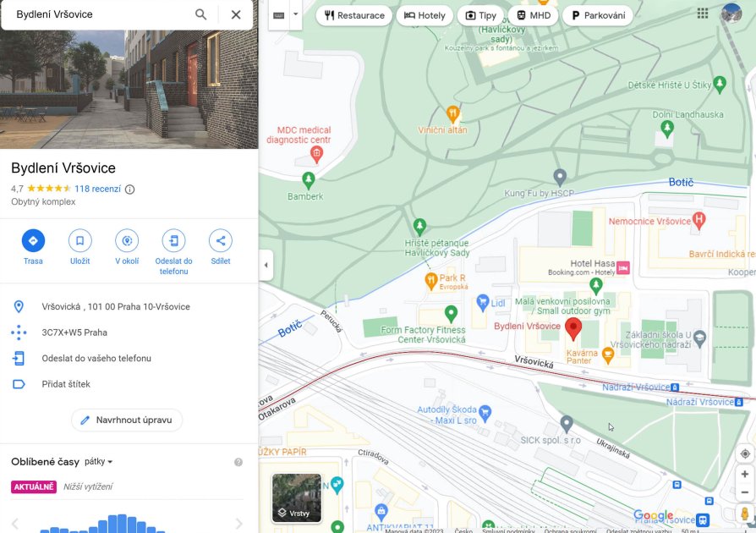The height and width of the screenshot is (533, 756).
Task: Go to next day chevron in popular times
Action: (238, 524)
